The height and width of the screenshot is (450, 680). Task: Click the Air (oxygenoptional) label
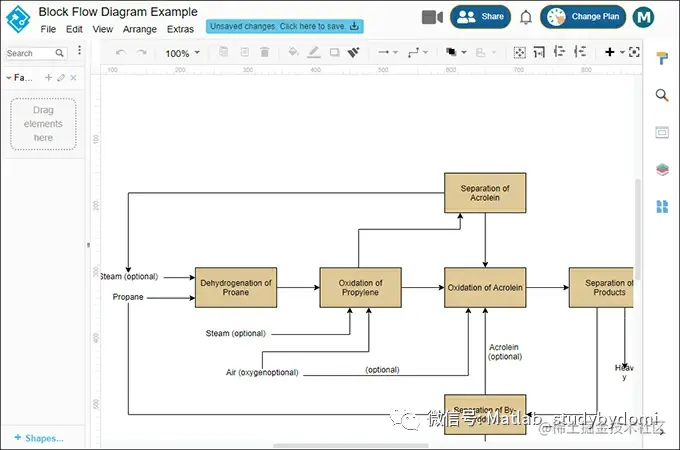point(262,372)
